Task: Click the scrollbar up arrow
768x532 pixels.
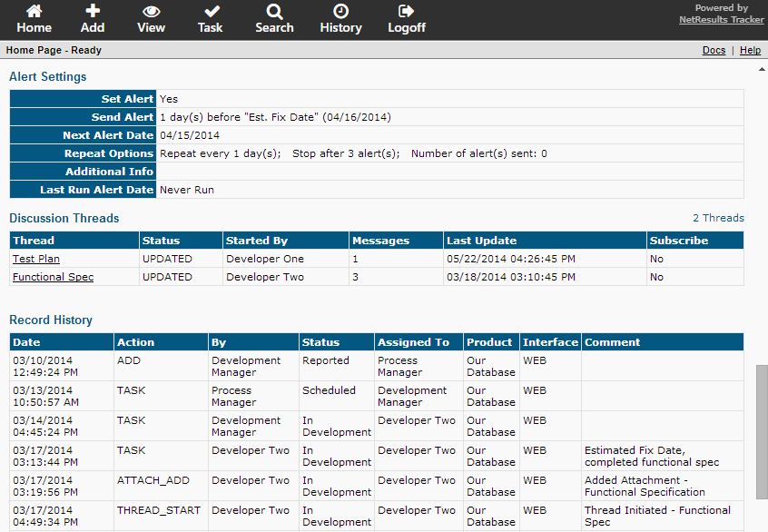Action: point(762,69)
